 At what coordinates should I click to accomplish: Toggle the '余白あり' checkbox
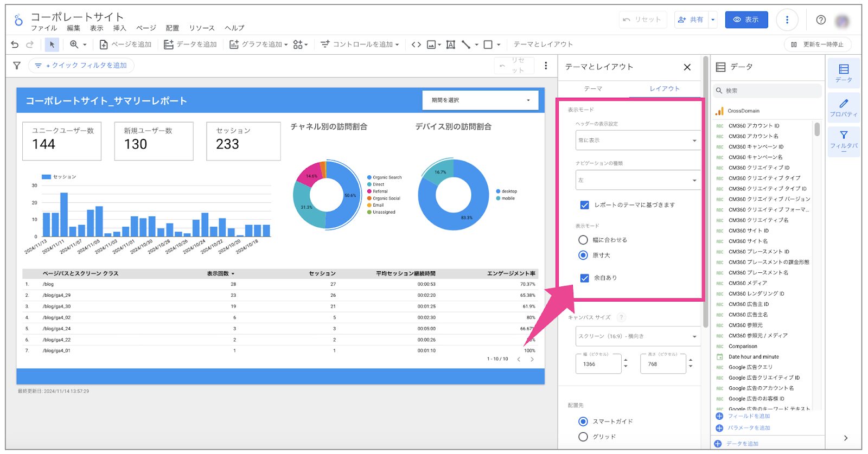(584, 278)
